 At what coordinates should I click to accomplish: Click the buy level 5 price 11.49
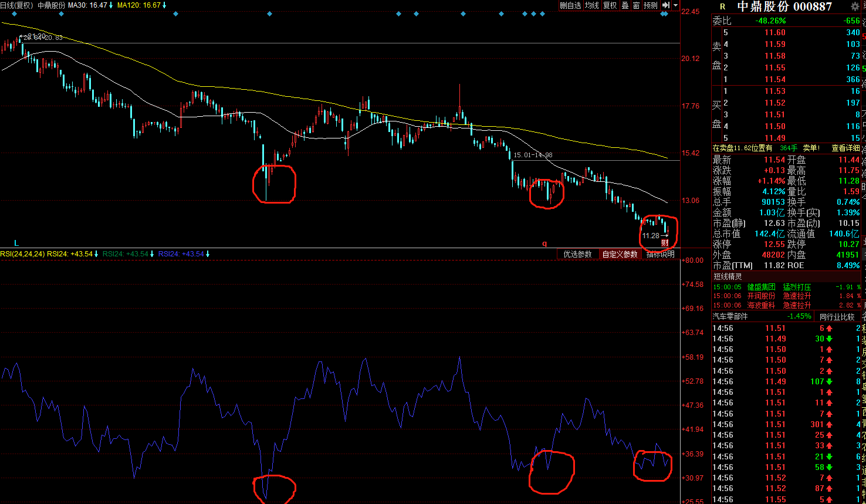click(774, 138)
